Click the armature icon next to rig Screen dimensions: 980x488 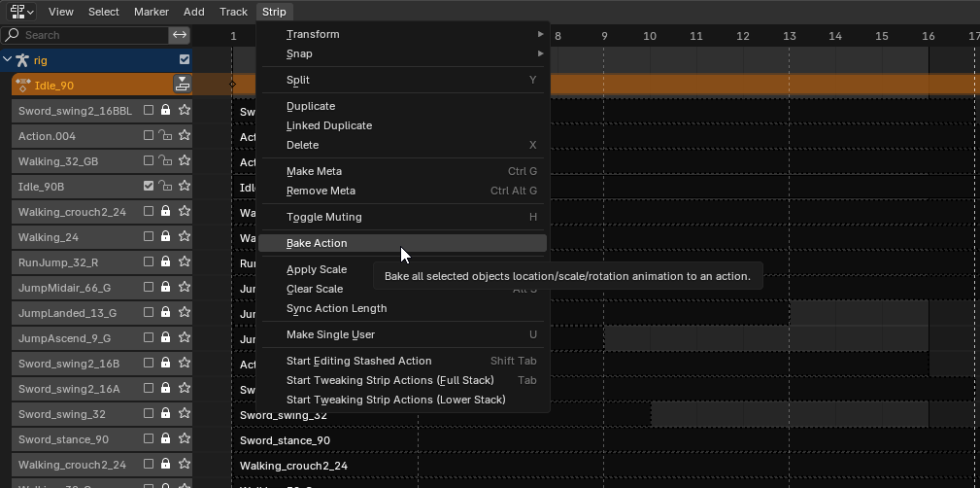click(x=22, y=60)
